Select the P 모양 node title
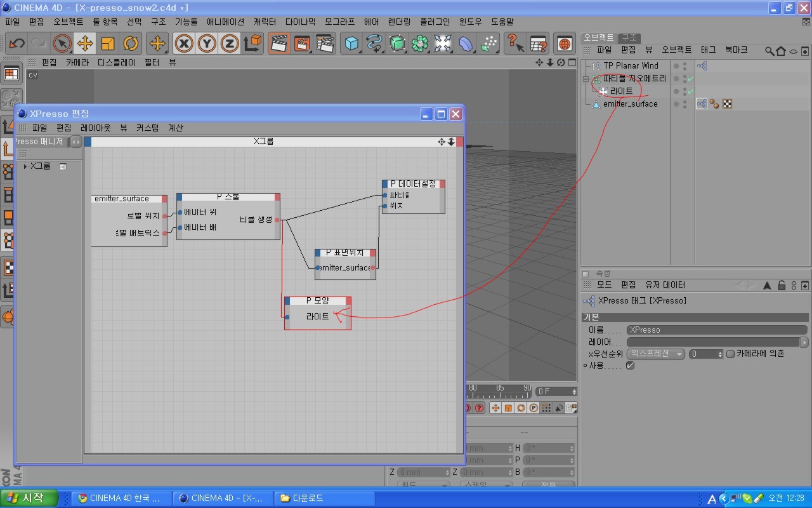The height and width of the screenshot is (508, 812). [x=317, y=300]
